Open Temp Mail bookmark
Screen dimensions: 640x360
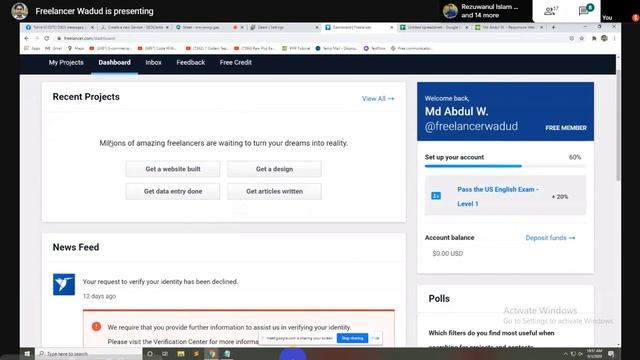[336, 48]
